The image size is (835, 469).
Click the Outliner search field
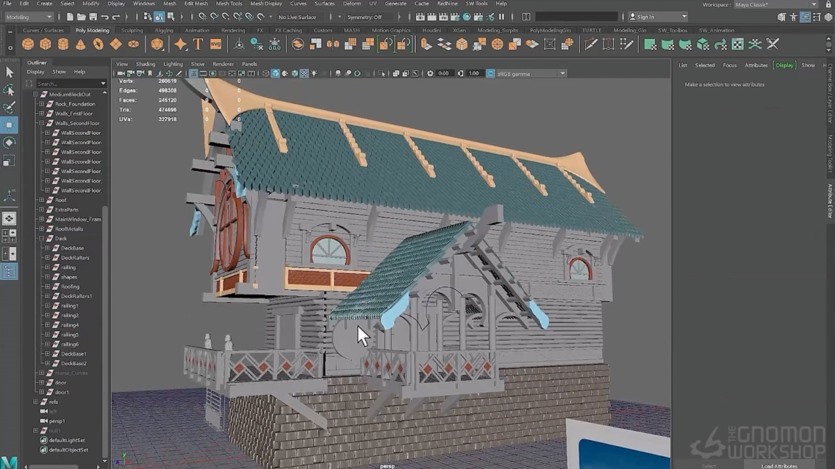click(71, 84)
